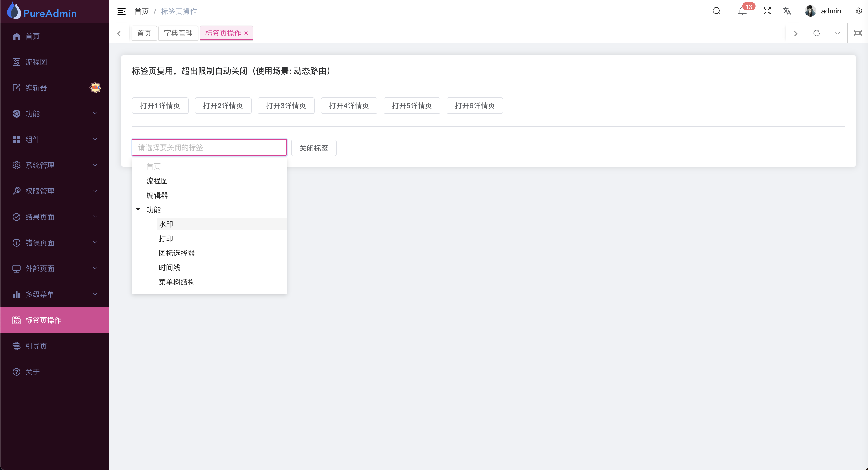Open the global search magnifier icon

pos(716,11)
